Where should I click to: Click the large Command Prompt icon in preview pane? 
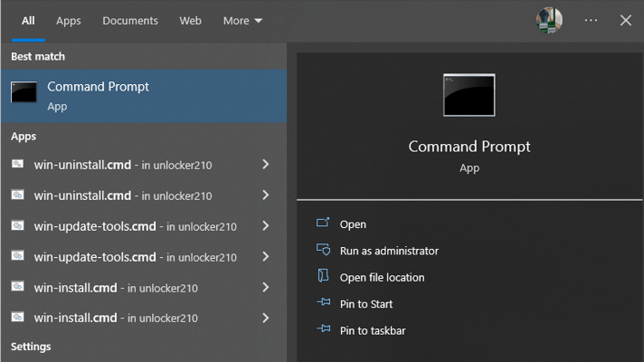(469, 95)
